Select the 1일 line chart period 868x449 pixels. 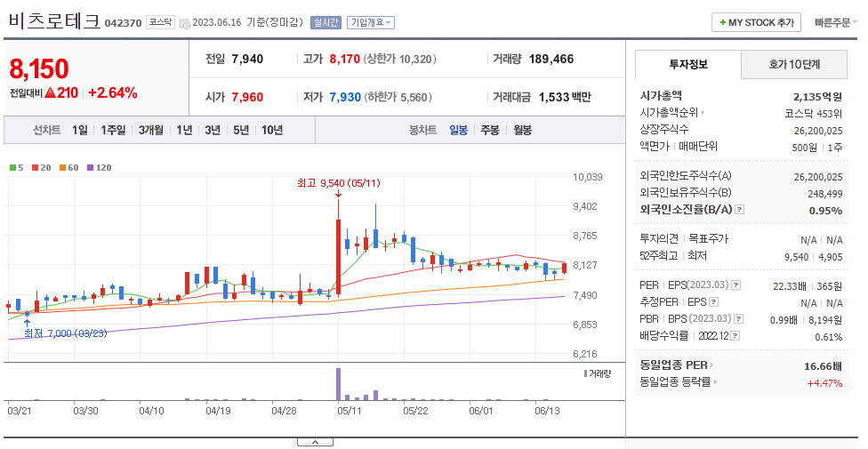(x=80, y=130)
